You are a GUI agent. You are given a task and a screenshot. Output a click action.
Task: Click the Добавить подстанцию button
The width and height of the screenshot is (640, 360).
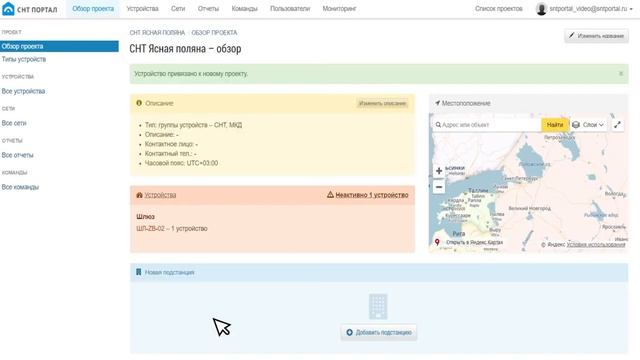tap(379, 332)
